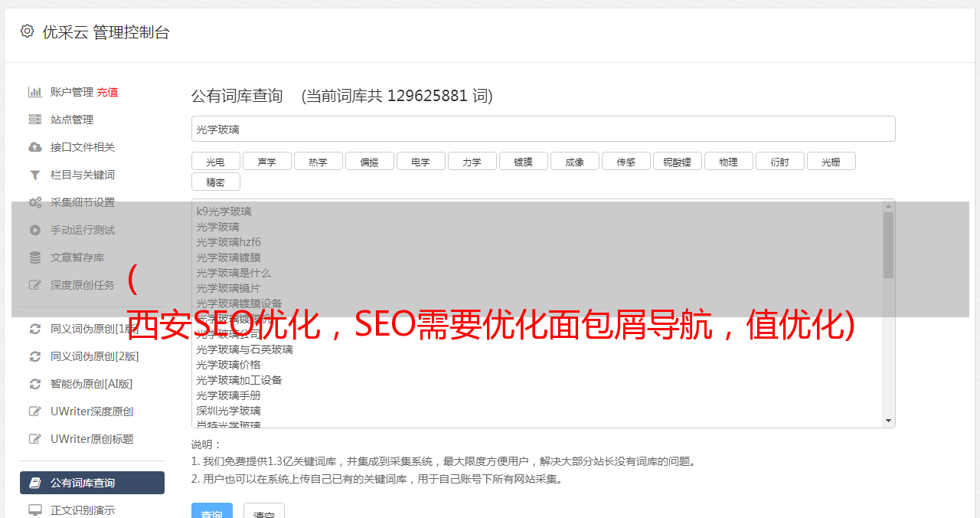Select k9光学玻璃 in the results list
980x518 pixels.
click(x=224, y=211)
